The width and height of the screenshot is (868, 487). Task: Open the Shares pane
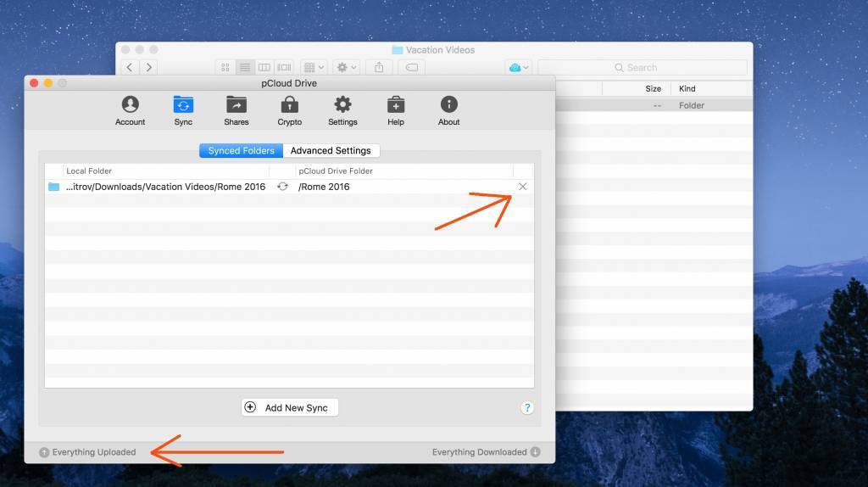pyautogui.click(x=236, y=111)
